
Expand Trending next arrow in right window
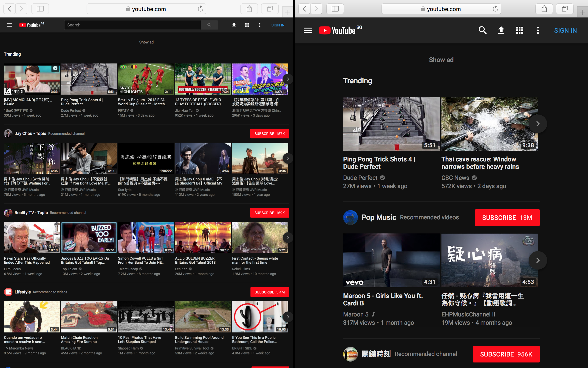pos(538,124)
